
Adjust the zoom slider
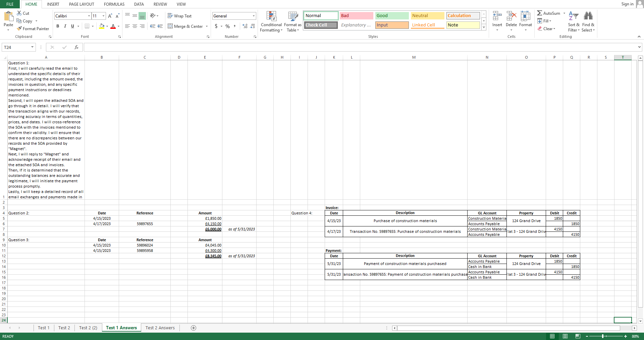(x=603, y=336)
